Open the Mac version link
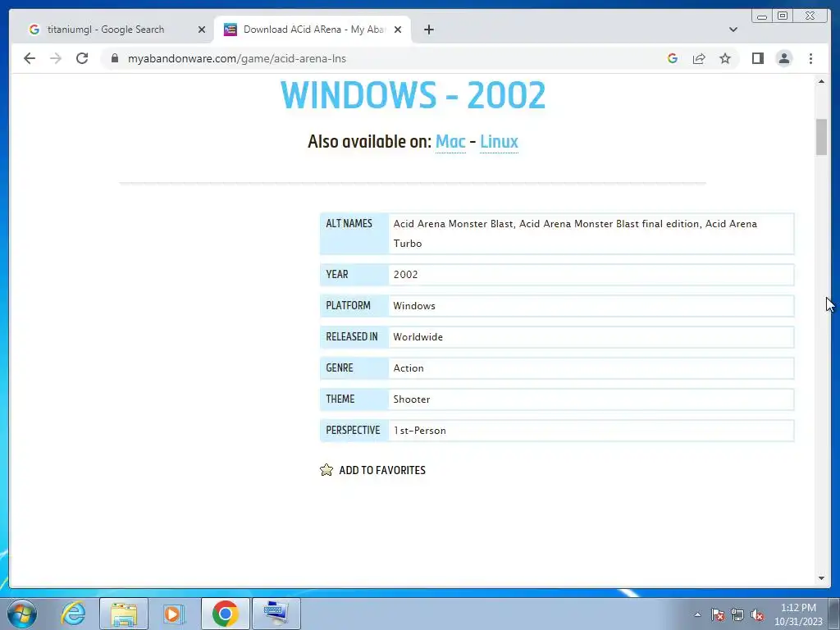This screenshot has width=840, height=630. [450, 141]
